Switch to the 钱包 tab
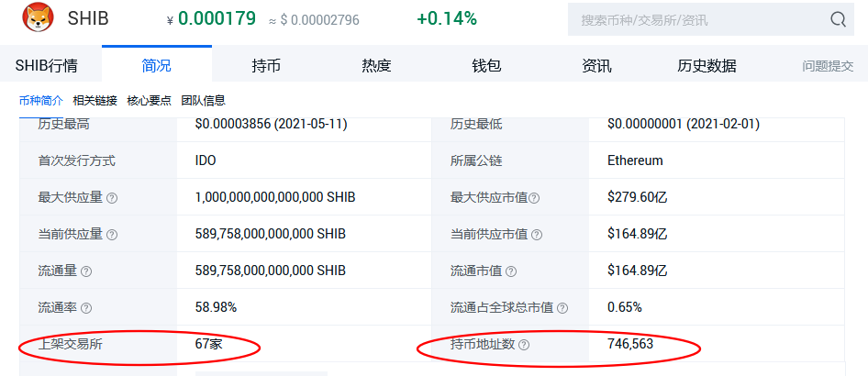 (486, 66)
